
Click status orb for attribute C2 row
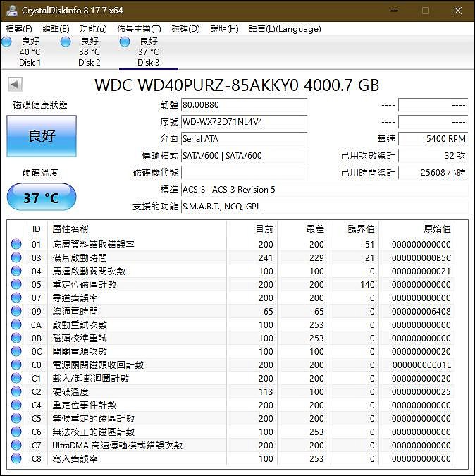coord(16,391)
